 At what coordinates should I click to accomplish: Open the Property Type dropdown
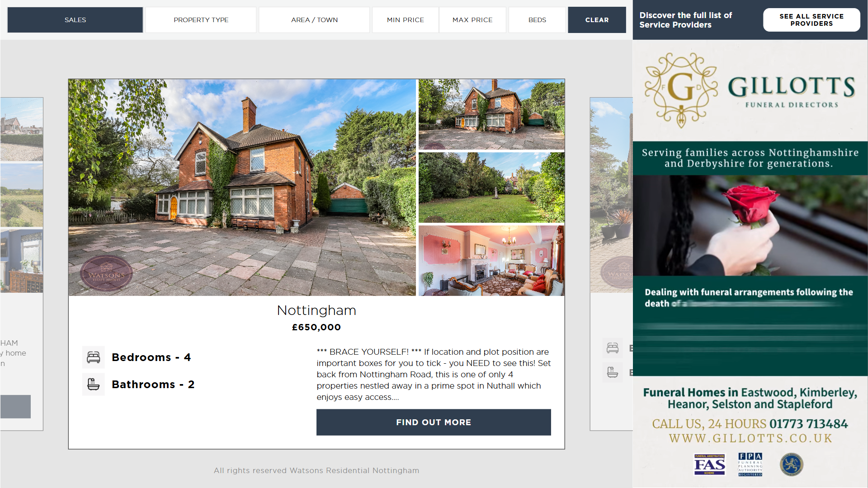201,20
